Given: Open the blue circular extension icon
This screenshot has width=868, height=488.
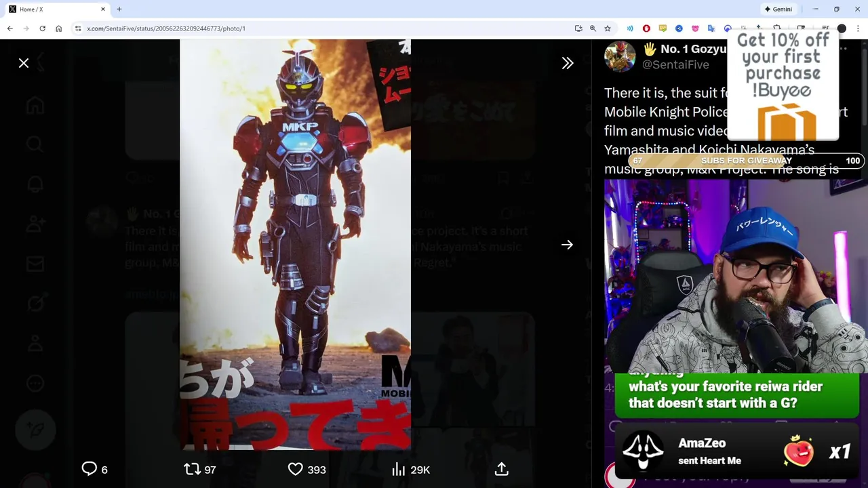Looking at the screenshot, I should [x=679, y=28].
